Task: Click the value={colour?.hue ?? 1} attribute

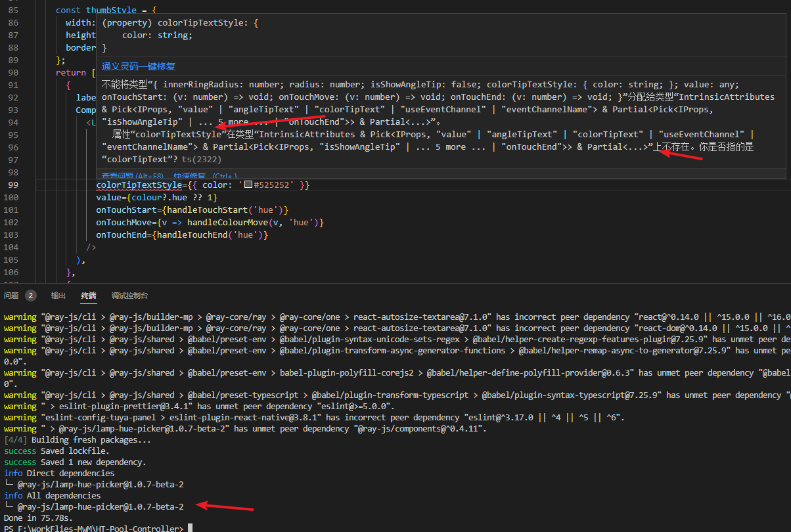Action: [156, 198]
